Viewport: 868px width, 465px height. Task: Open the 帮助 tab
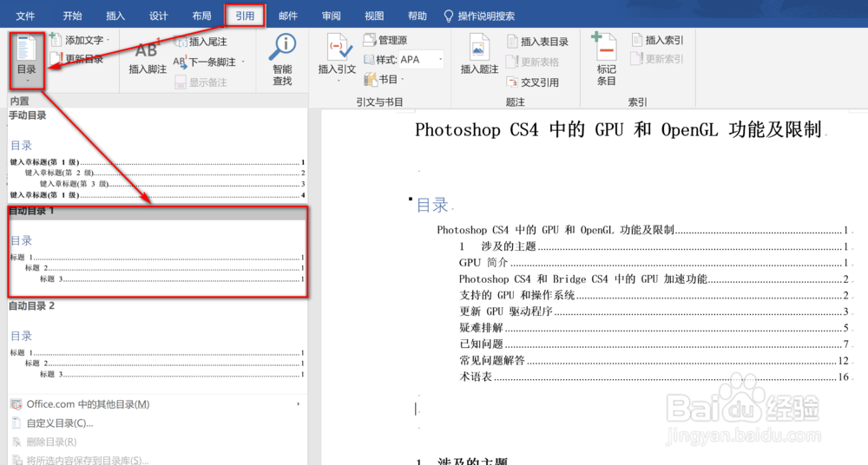tap(418, 16)
